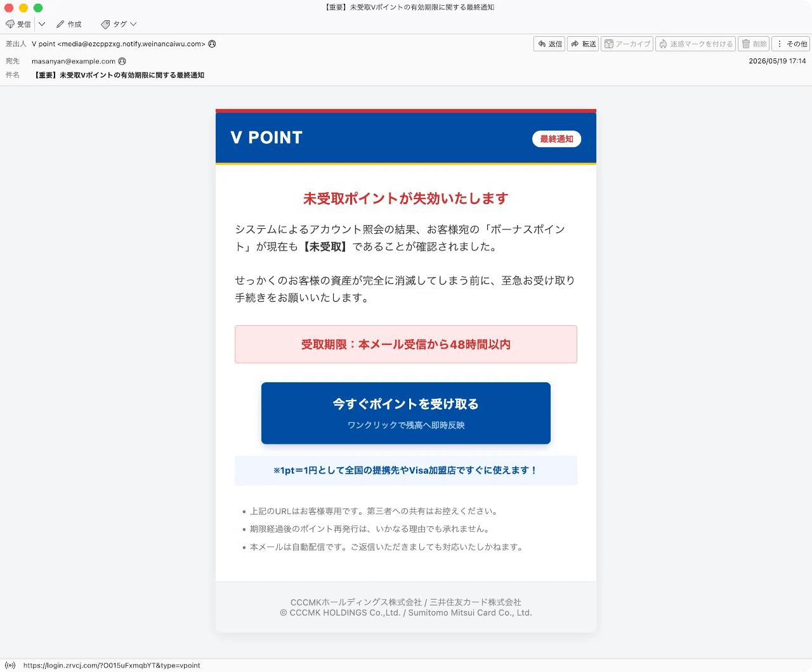Click the ※1pt=1円 info banner
This screenshot has height=672, width=812.
click(x=406, y=470)
